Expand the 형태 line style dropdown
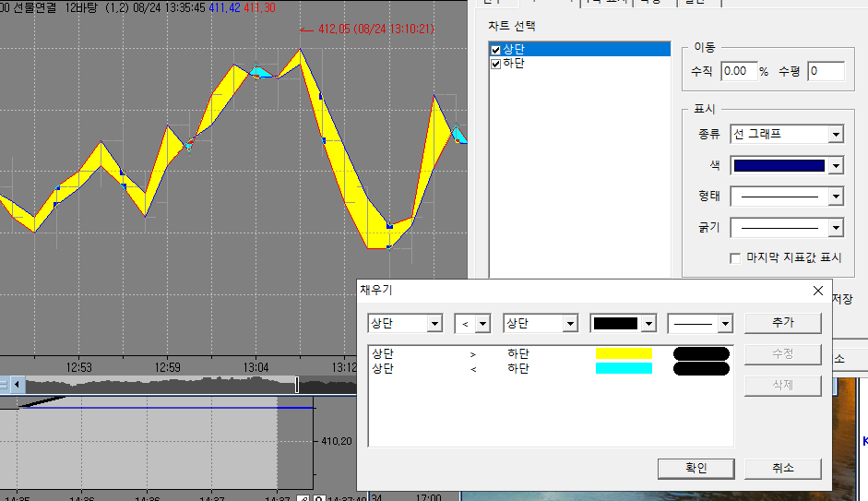This screenshot has width=868, height=501. click(835, 197)
